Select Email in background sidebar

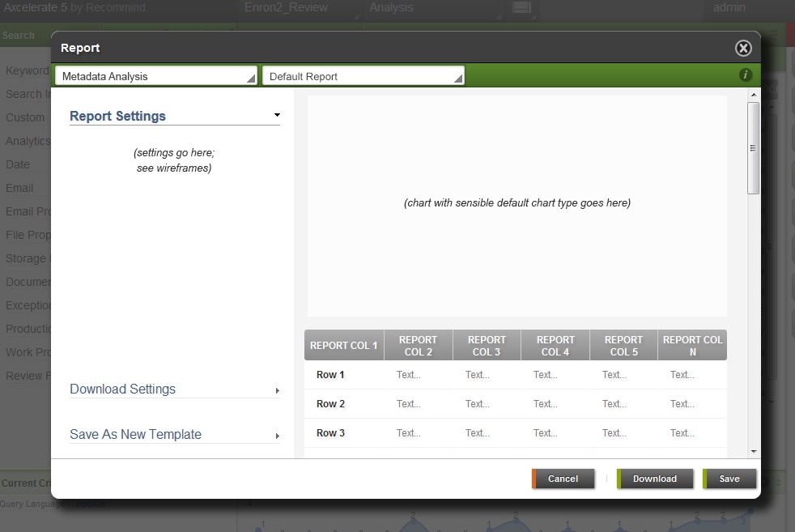click(19, 188)
